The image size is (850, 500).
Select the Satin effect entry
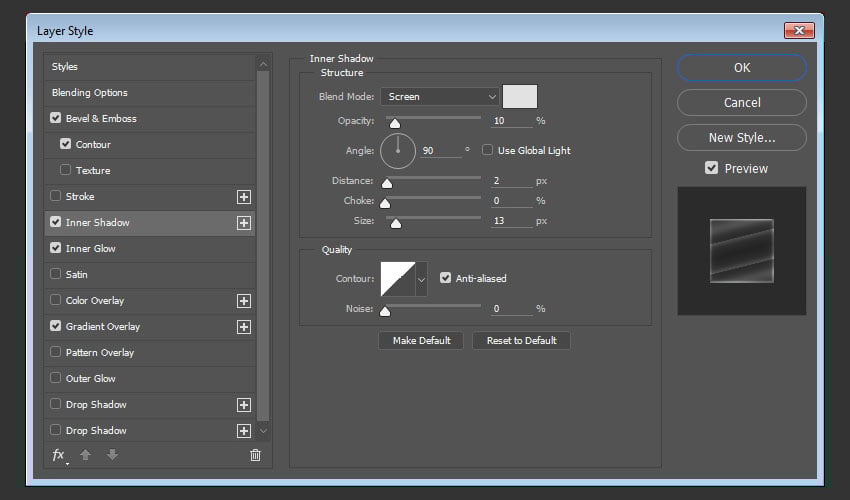[x=77, y=275]
